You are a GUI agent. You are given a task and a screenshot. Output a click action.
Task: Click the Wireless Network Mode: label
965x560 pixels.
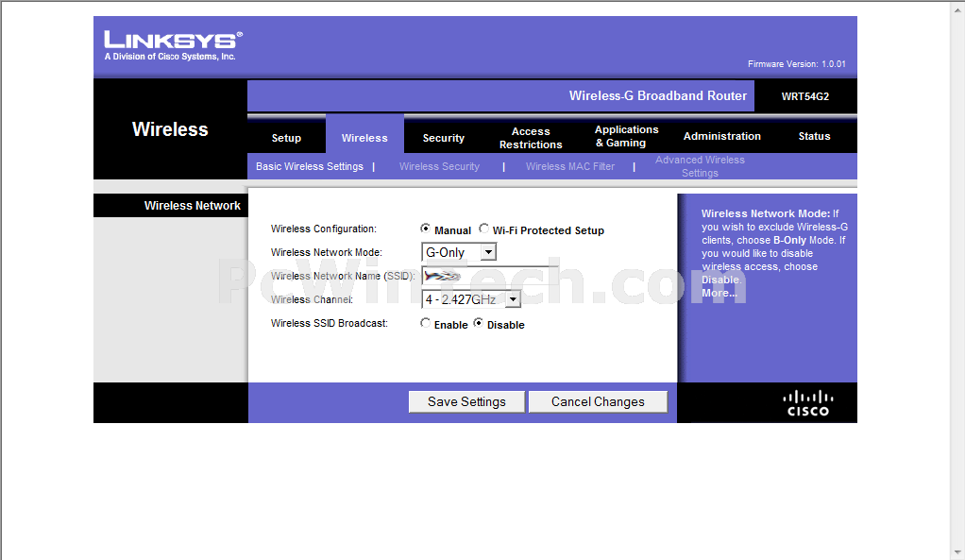326,252
